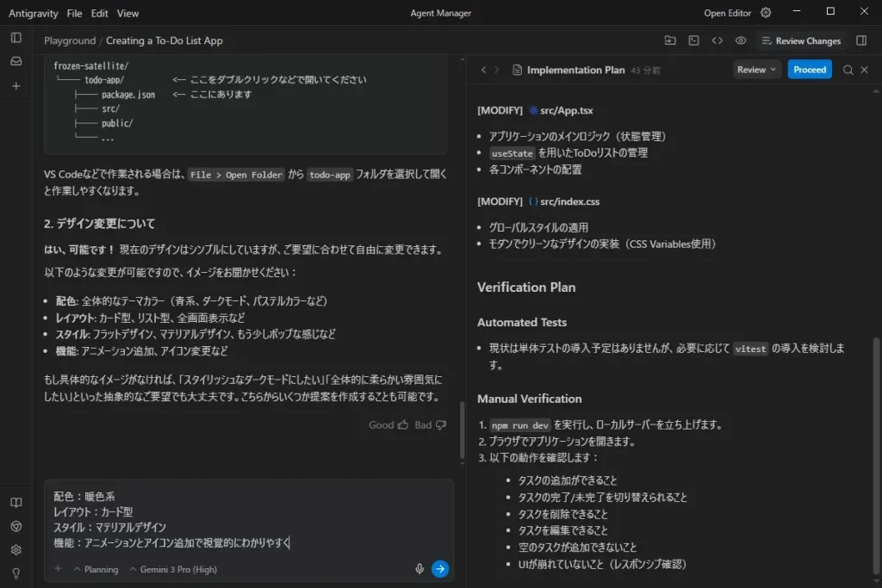Click Creating a To-Do List App breadcrumb
This screenshot has height=588, width=882.
(165, 40)
